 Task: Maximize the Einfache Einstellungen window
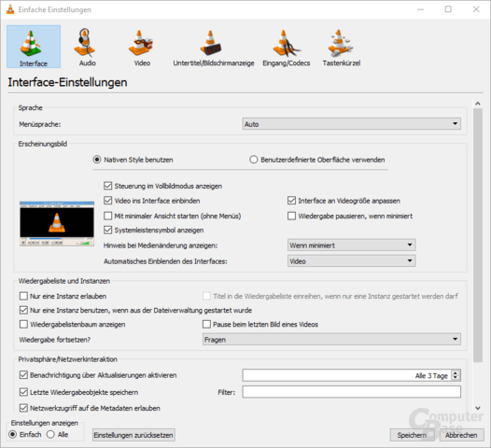click(448, 9)
